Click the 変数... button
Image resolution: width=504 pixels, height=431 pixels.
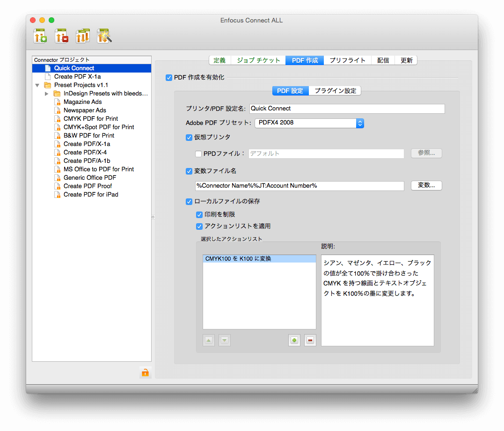(x=426, y=185)
